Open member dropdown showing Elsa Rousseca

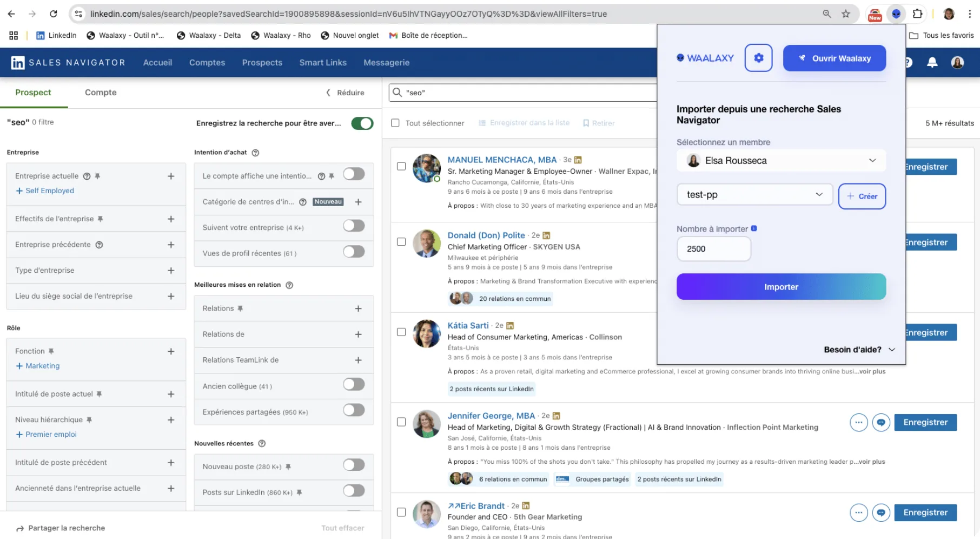781,161
